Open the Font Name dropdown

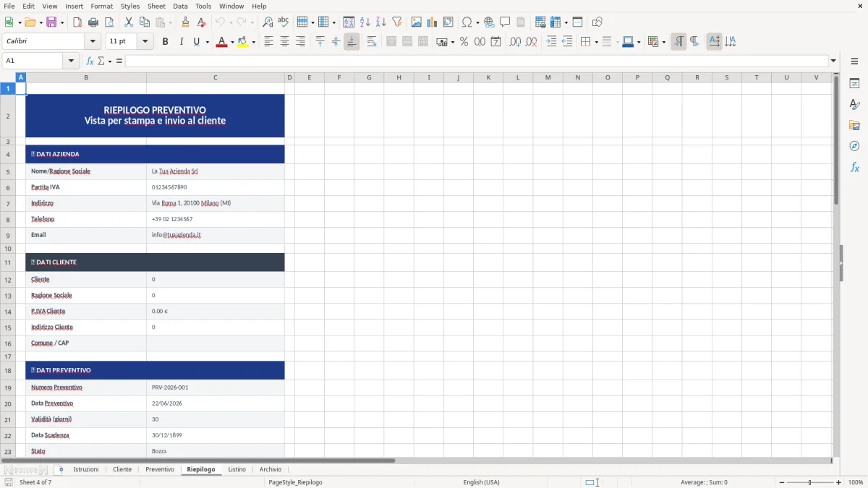coord(92,41)
